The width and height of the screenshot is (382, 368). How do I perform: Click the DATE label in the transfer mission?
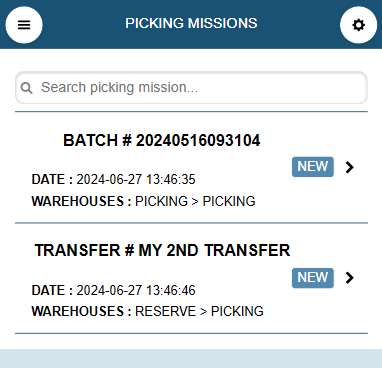[52, 290]
